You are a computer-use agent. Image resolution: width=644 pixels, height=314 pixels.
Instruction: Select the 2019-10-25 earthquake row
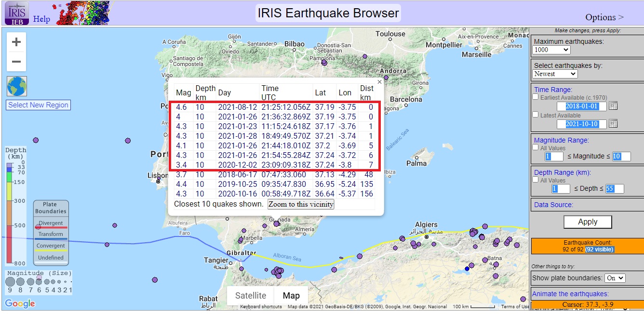275,184
